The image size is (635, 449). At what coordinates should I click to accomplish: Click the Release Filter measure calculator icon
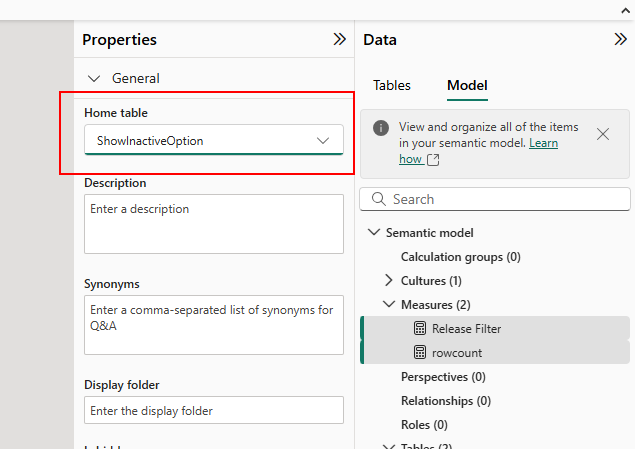tap(420, 328)
